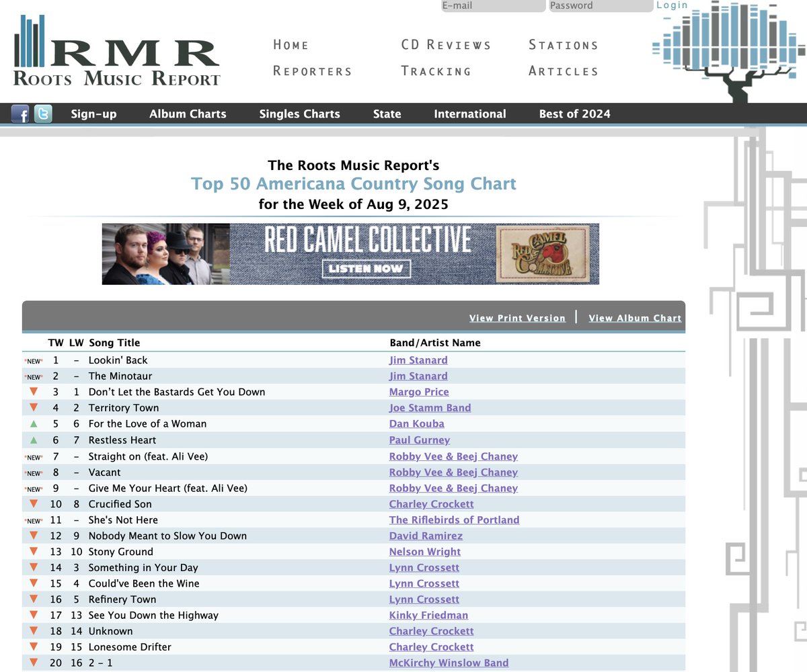This screenshot has height=672, width=807.
Task: Open View Album Chart link
Action: tap(635, 319)
